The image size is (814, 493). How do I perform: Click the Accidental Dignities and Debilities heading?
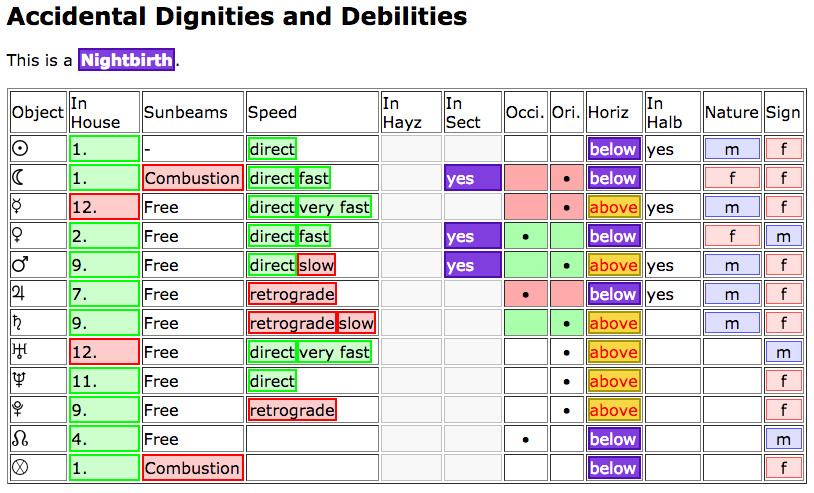237,16
